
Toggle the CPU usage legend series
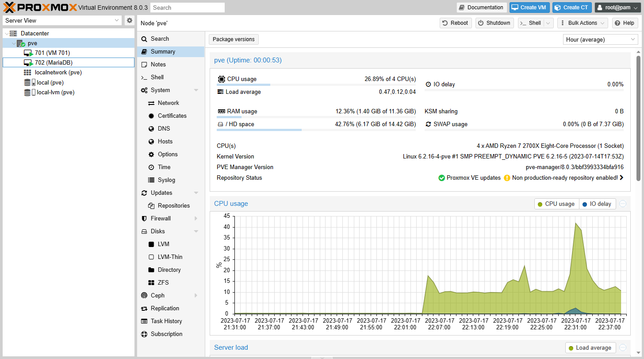click(556, 204)
